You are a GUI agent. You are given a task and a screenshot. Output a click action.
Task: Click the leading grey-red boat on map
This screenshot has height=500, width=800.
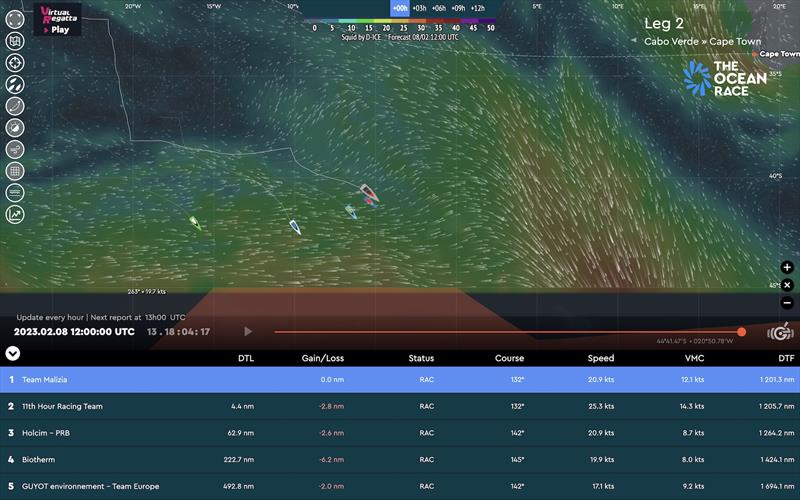(x=368, y=192)
